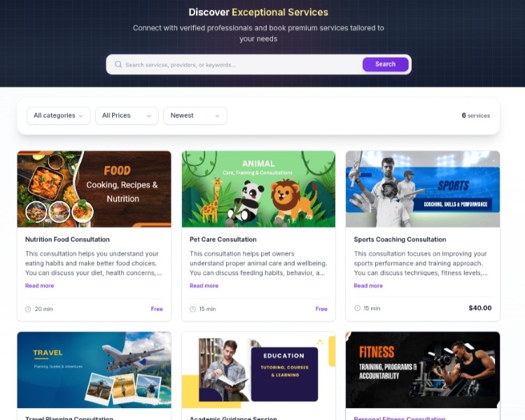Read more on Nutrition Food Consultation
The image size is (525, 420).
point(39,286)
